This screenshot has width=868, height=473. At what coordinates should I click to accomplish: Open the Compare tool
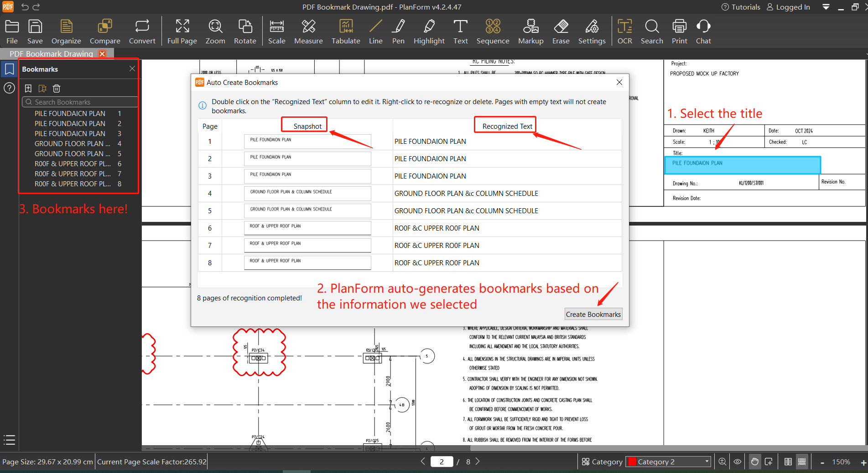pyautogui.click(x=105, y=32)
